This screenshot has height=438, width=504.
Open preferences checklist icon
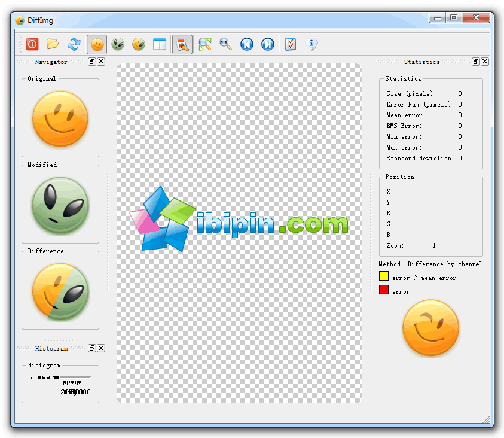pos(290,44)
